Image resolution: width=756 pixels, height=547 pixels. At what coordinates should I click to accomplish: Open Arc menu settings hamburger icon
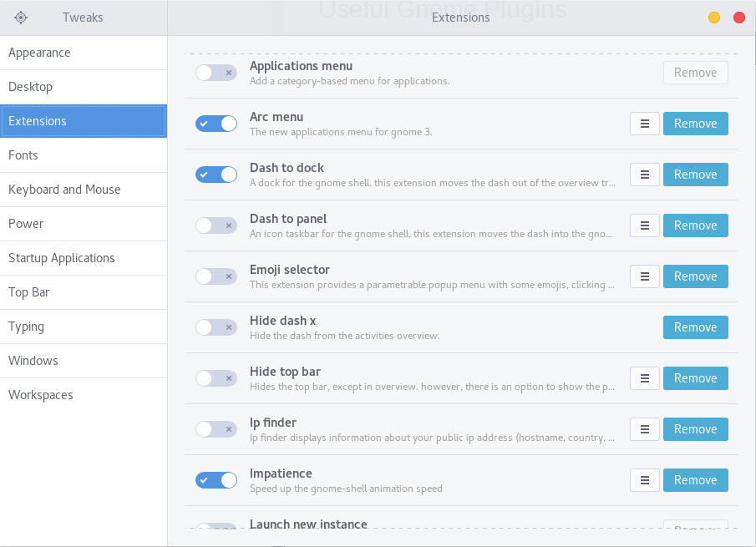[645, 124]
